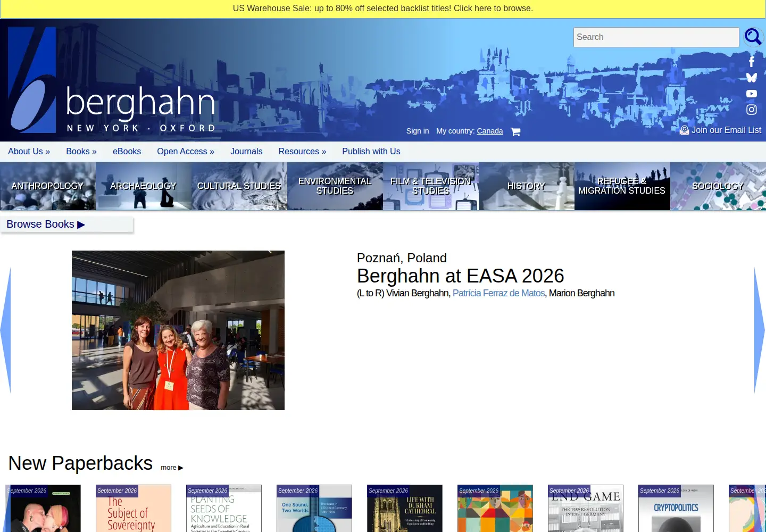Select the Sociology subject tile
The image size is (766, 532).
tap(718, 186)
